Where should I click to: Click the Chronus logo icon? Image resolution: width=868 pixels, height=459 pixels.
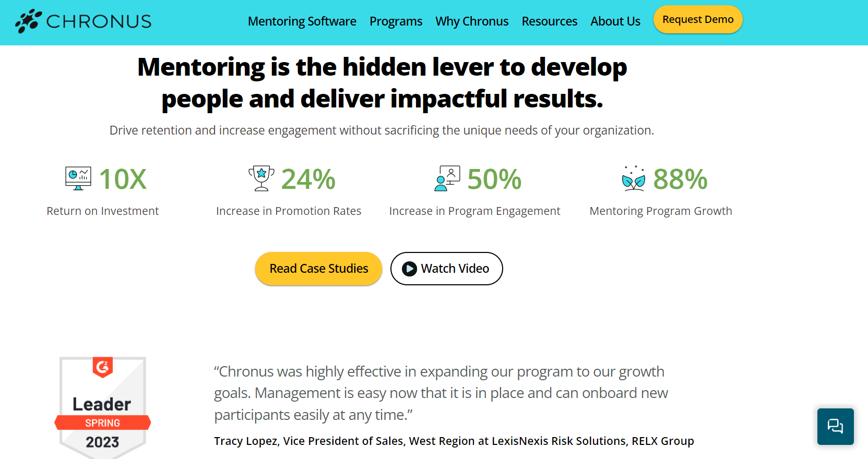click(28, 21)
